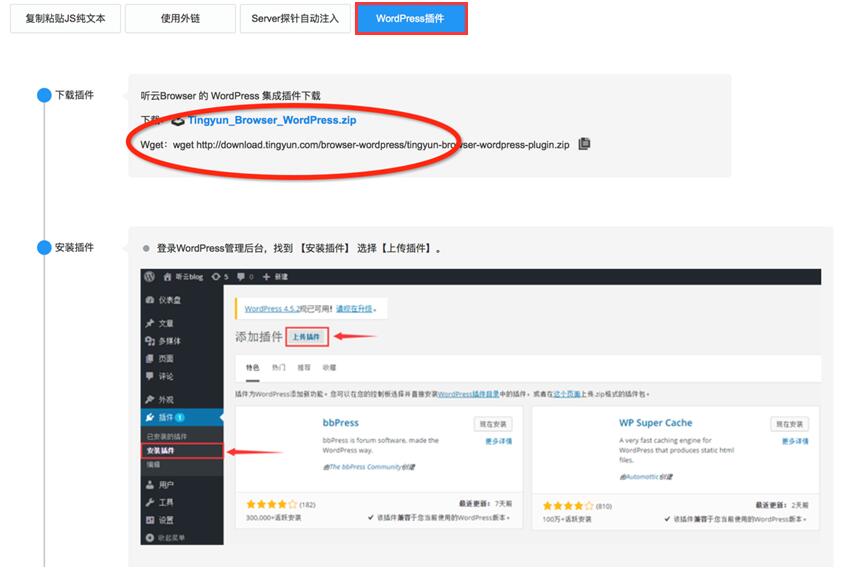Open the Automattic author link
The image size is (854, 573).
click(642, 477)
